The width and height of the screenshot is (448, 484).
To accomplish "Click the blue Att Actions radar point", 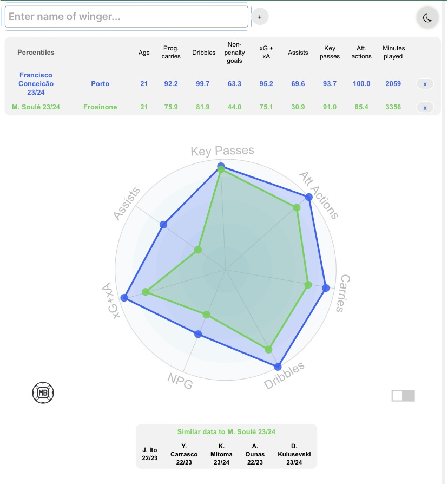I will (308, 197).
